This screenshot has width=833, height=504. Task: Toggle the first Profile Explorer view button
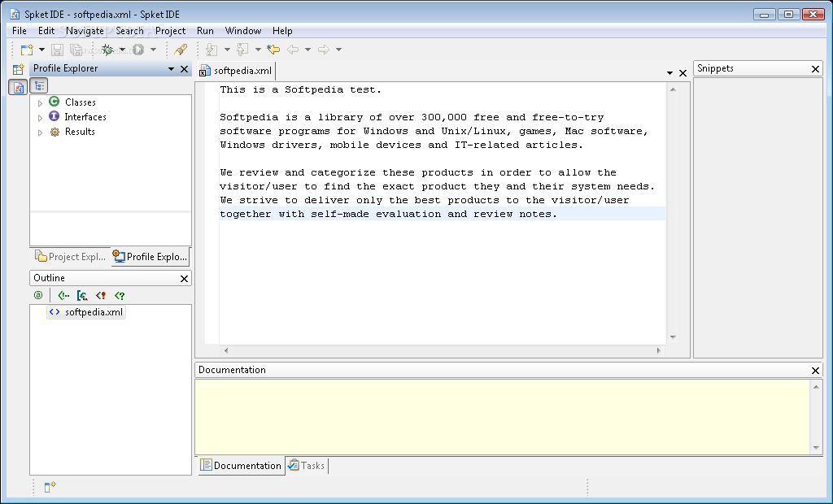pos(18,86)
